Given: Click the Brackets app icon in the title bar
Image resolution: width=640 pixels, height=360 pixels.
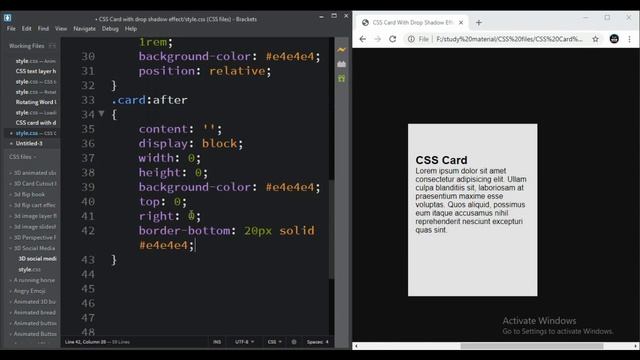Looking at the screenshot, I should [7, 18].
